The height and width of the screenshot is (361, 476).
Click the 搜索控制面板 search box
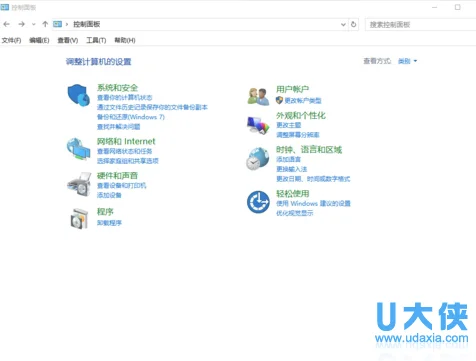point(421,24)
